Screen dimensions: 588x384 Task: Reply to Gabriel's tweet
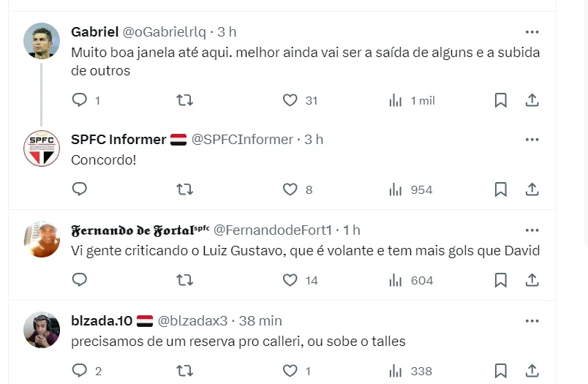(80, 100)
